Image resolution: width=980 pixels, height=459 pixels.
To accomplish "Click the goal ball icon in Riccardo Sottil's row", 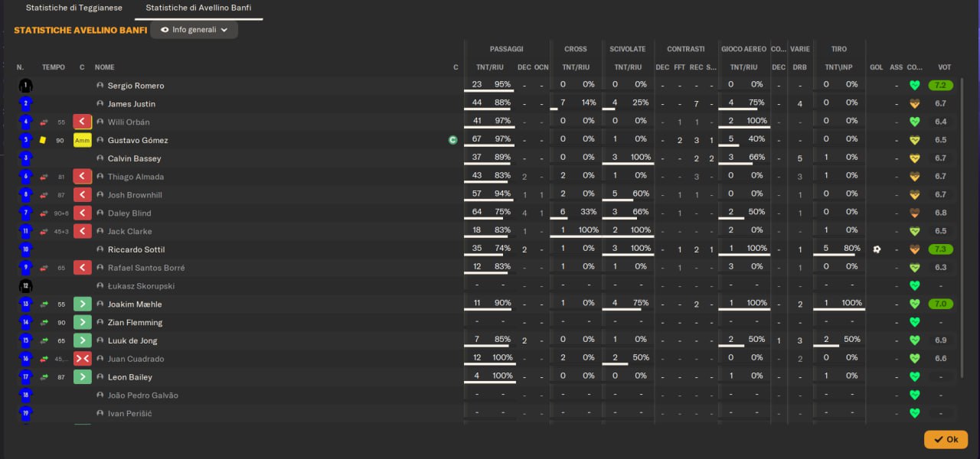I will tap(877, 249).
